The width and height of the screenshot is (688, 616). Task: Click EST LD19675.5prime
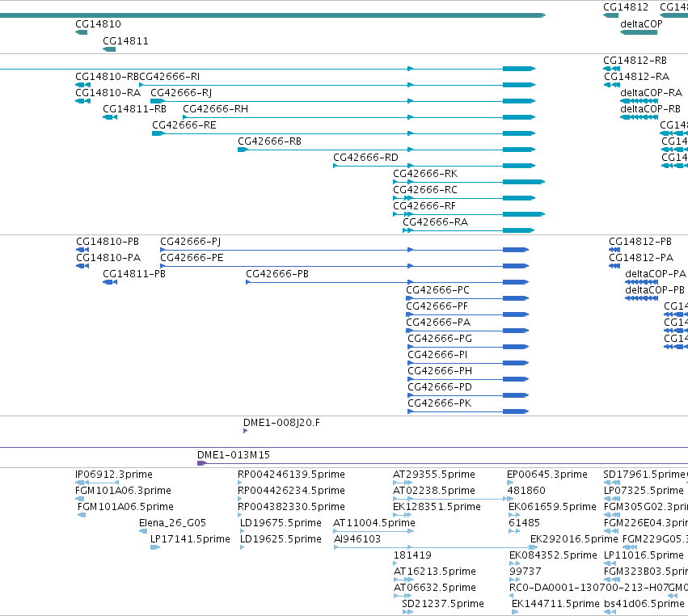(281, 523)
